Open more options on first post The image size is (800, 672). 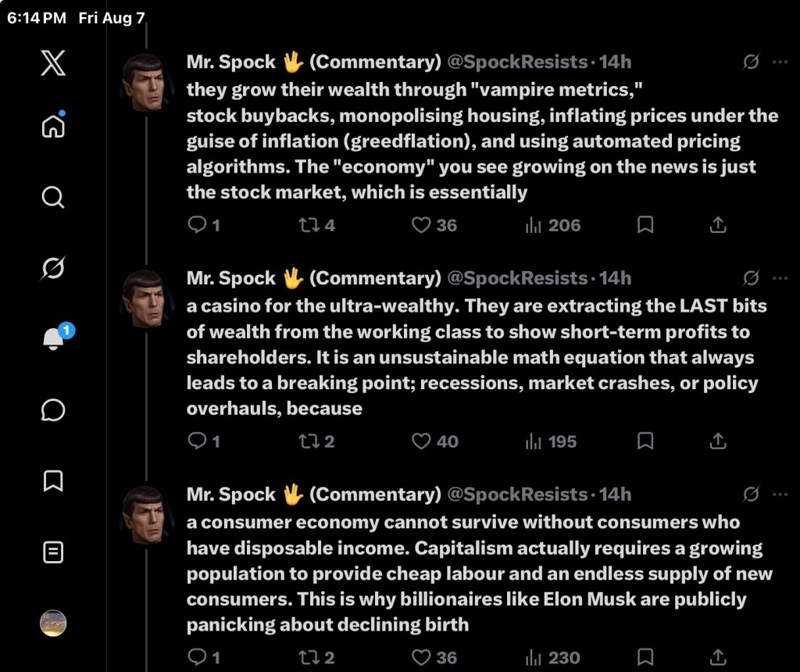[780, 62]
